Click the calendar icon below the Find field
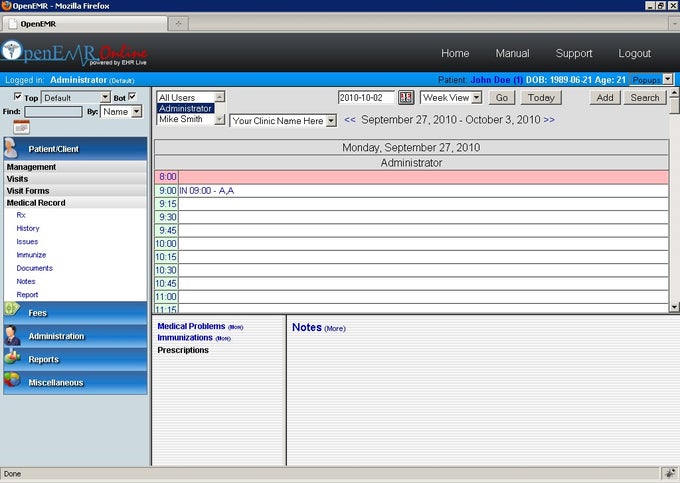Image resolution: width=680 pixels, height=483 pixels. pos(21,127)
